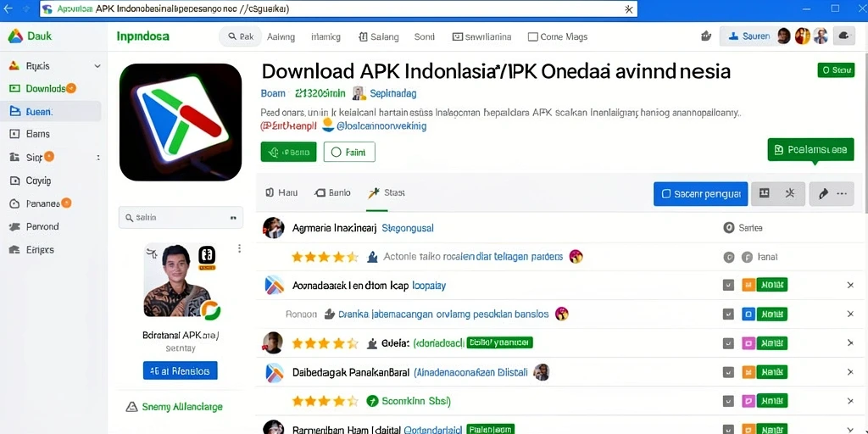Screen dimensions: 868x434
Task: Click the 46 at Rfenstos button
Action: click(180, 371)
